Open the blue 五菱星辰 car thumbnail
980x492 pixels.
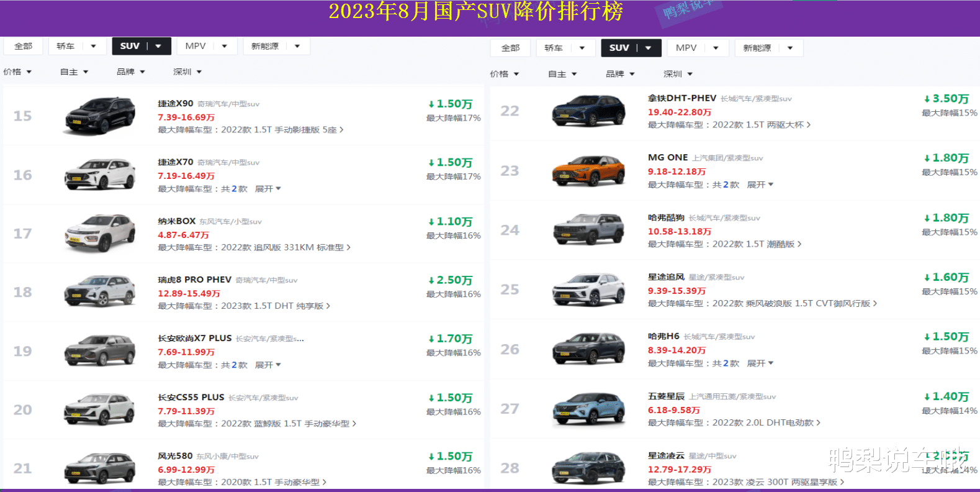pos(588,409)
